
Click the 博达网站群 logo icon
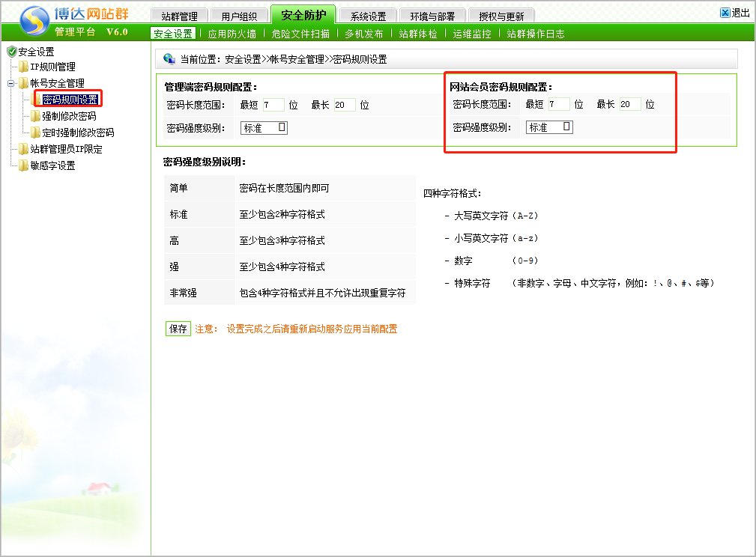pos(32,21)
